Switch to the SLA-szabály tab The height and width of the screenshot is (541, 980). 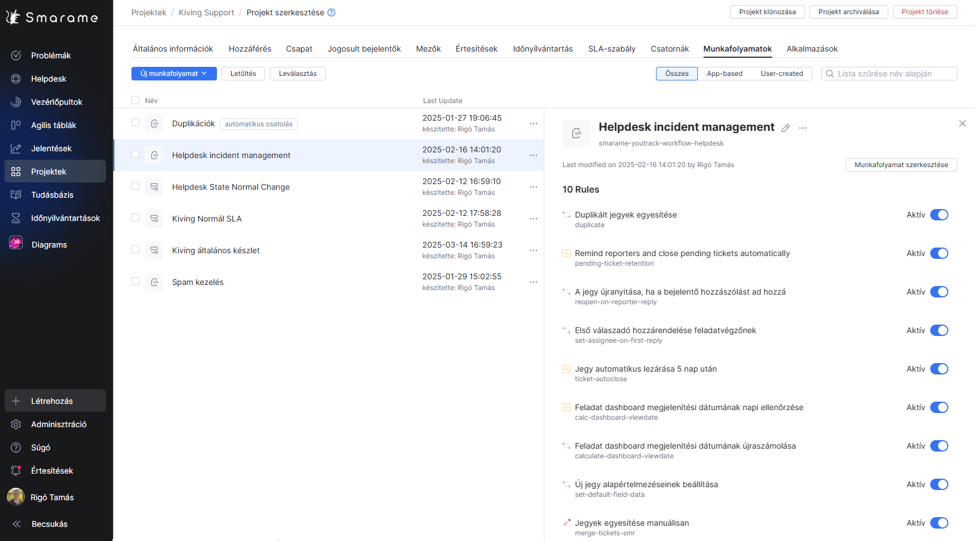[x=611, y=49]
